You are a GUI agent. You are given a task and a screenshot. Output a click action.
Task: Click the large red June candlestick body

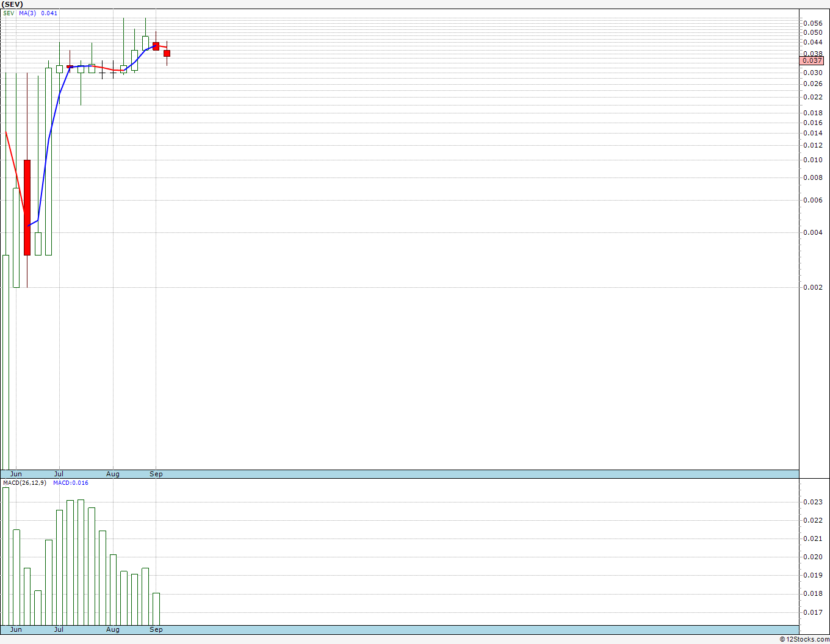[27, 207]
